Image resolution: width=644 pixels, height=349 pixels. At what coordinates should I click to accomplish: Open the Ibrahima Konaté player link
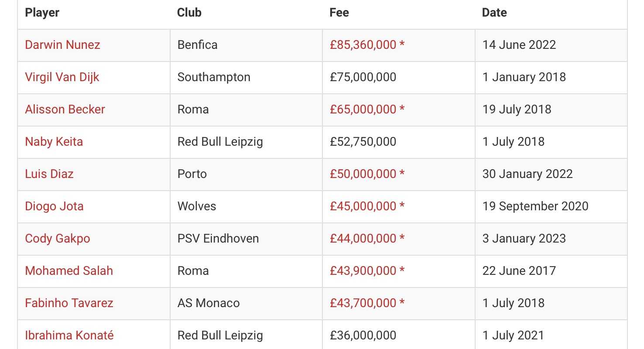69,335
